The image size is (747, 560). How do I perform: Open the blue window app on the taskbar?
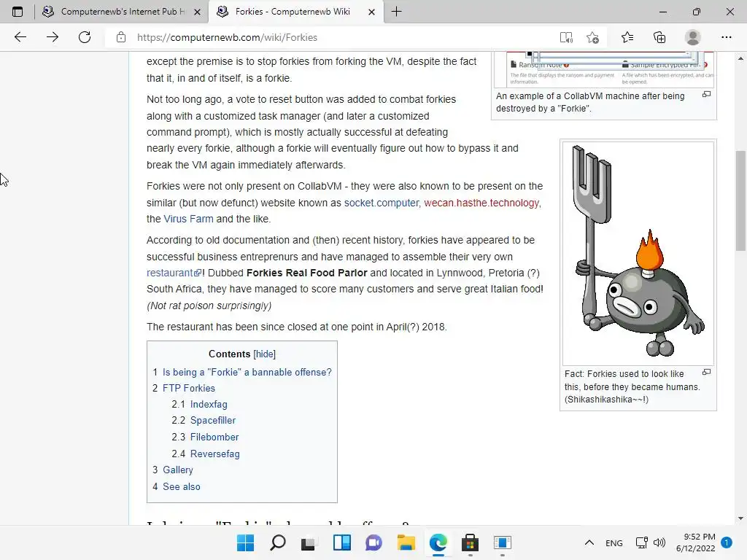point(502,542)
